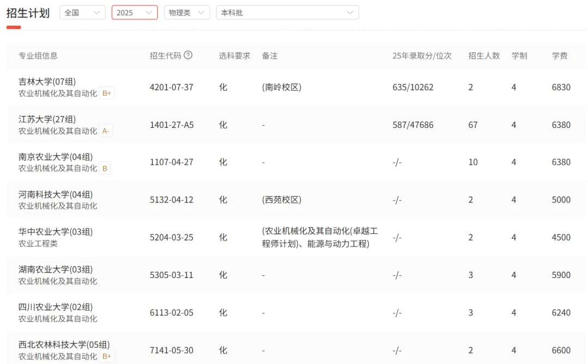This screenshot has width=588, height=364.
Task: Open the 物理类 subject category dropdown
Action: pos(187,13)
